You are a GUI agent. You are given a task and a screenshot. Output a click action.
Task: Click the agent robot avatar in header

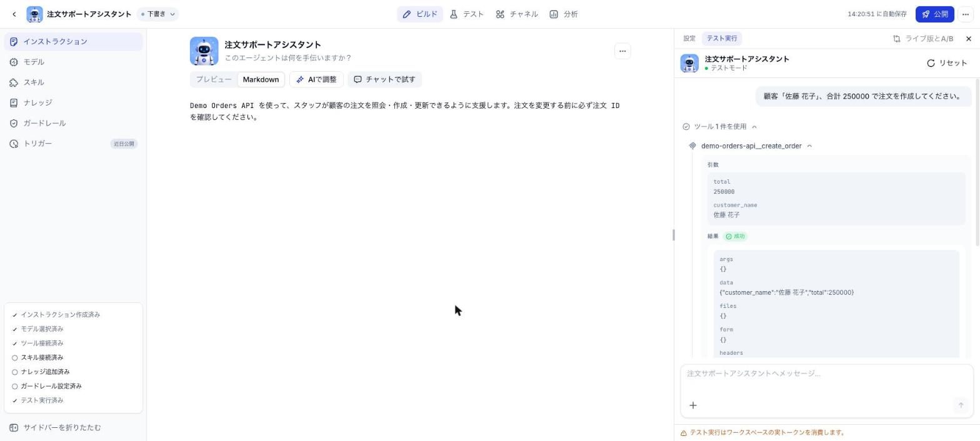[x=34, y=14]
